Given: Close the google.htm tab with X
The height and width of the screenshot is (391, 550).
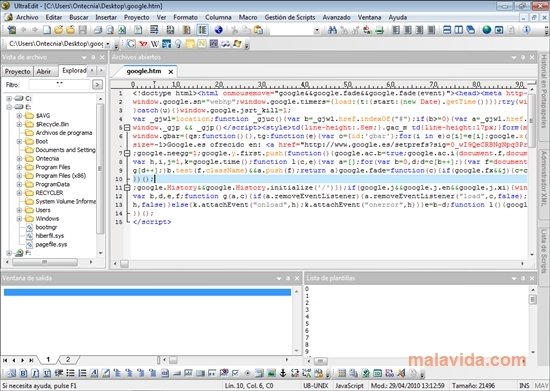Looking at the screenshot, I should pyautogui.click(x=171, y=72).
